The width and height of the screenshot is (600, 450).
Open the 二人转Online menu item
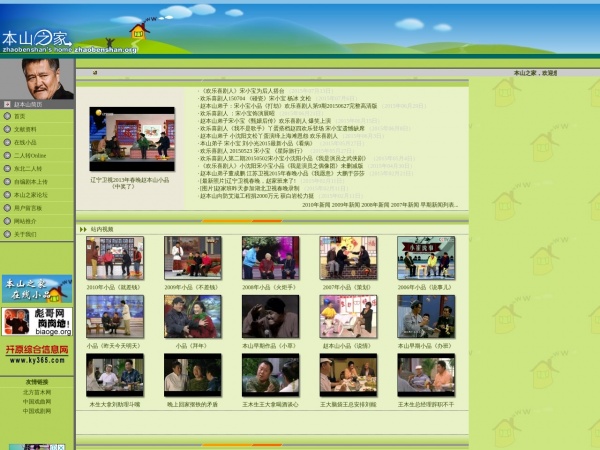coord(30,156)
